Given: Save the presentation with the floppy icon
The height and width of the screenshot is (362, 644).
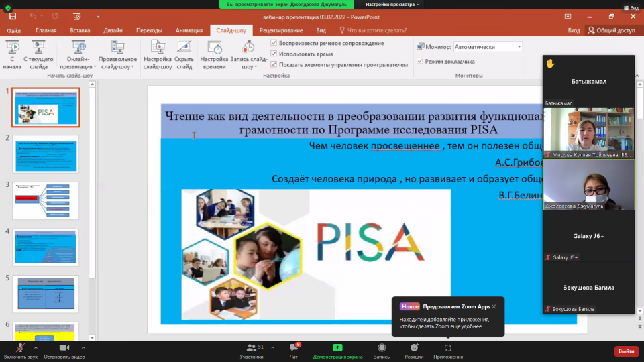Looking at the screenshot, I should [13, 16].
